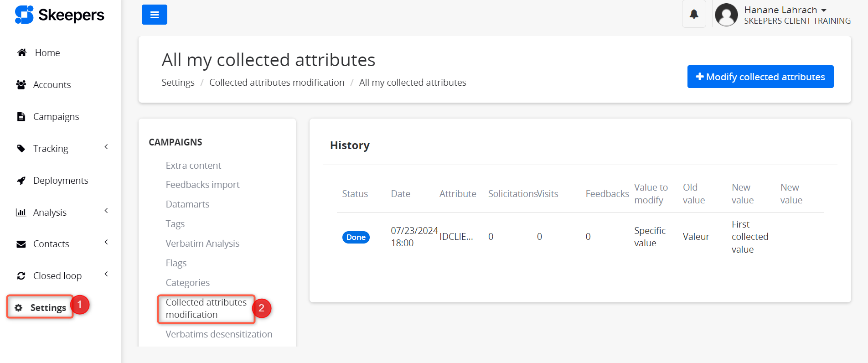Click the date 07/23/2024 18:00 cell
Image resolution: width=868 pixels, height=363 pixels.
click(414, 237)
